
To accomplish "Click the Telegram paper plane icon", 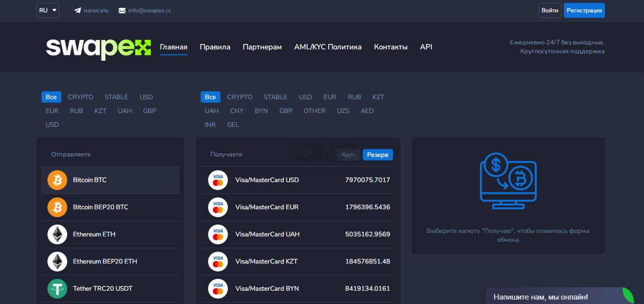I will point(78,10).
